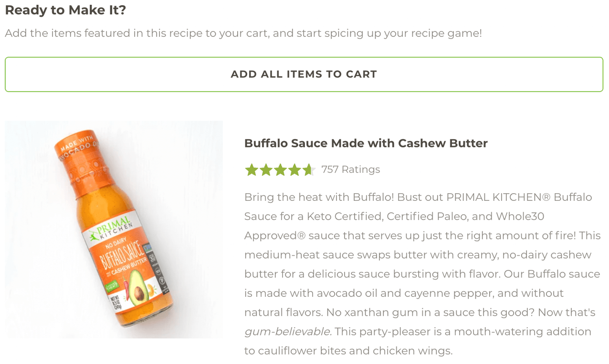
Task: Click the "Ready to Make It?" heading
Action: coord(65,10)
